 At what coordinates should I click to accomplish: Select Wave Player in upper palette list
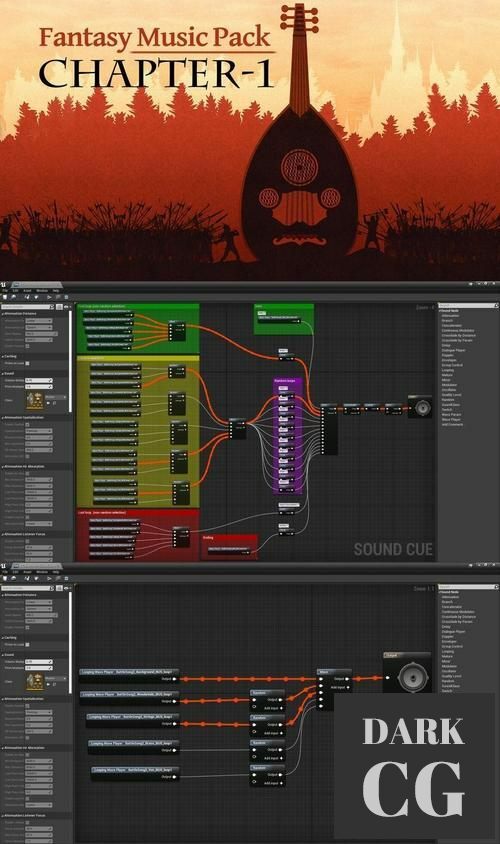point(450,419)
